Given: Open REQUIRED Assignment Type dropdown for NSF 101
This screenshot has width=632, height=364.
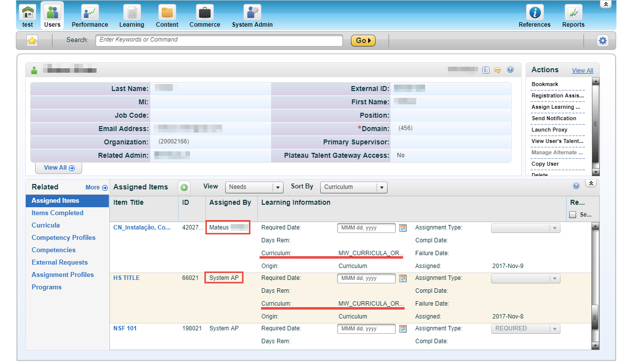Looking at the screenshot, I should click(526, 329).
